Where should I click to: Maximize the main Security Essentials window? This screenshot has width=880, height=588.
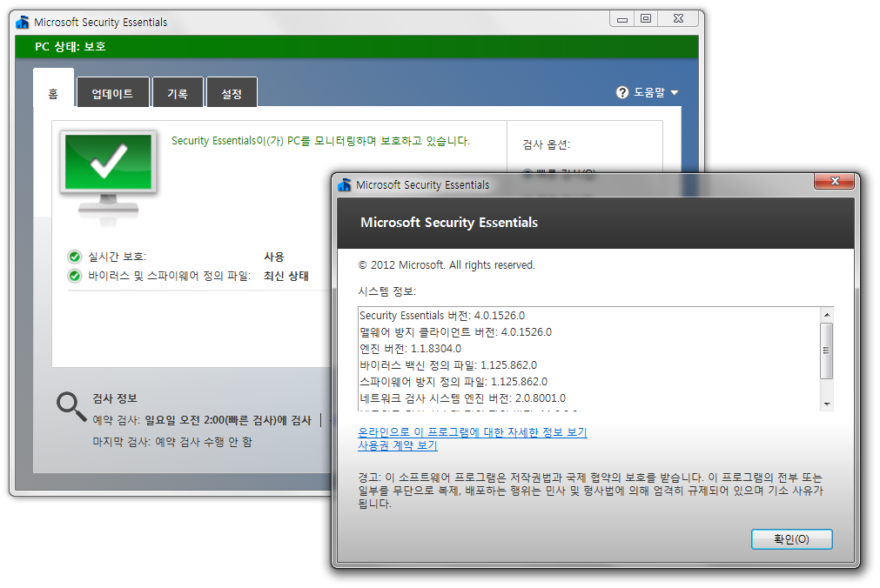point(646,19)
